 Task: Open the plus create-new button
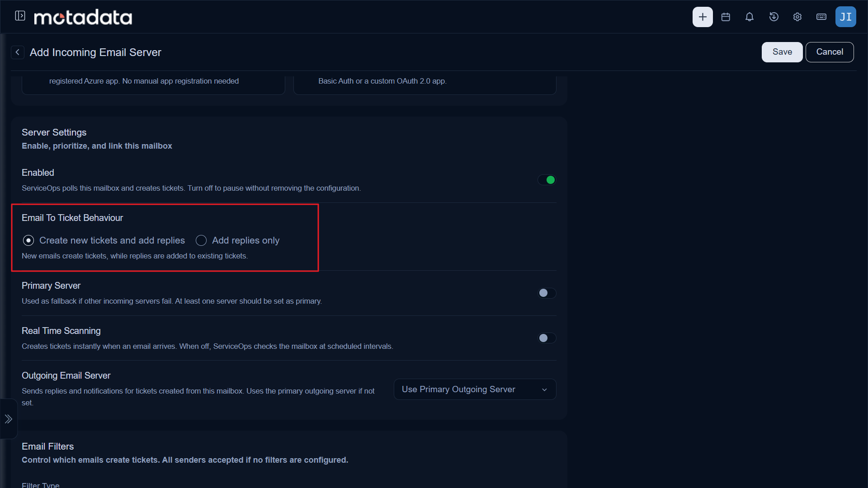pyautogui.click(x=703, y=17)
